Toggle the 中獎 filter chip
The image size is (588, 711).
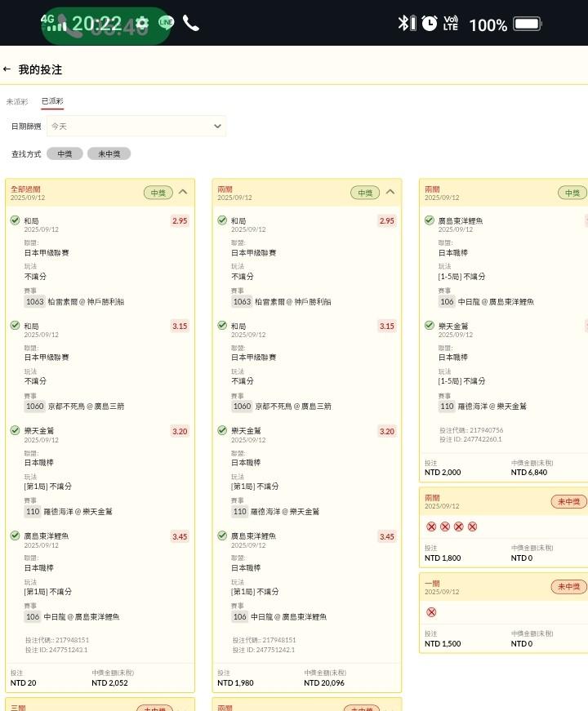[x=65, y=153]
